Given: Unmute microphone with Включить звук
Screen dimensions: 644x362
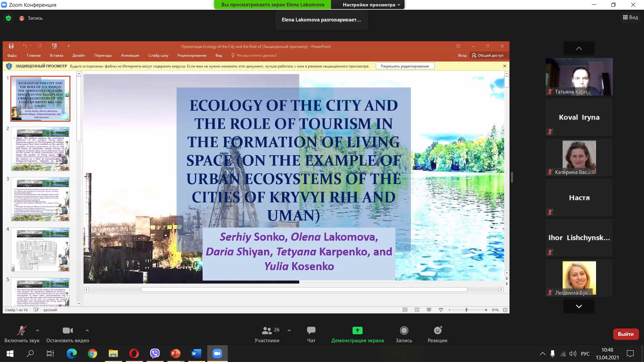Looking at the screenshot, I should (x=22, y=330).
